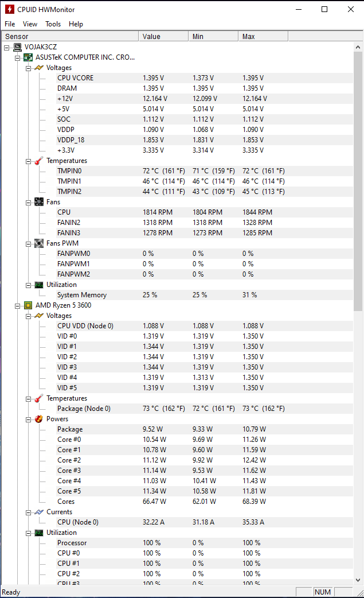Click the ASUSTeK motherboard icon
Viewport: 364px width, 598px height.
(28, 57)
